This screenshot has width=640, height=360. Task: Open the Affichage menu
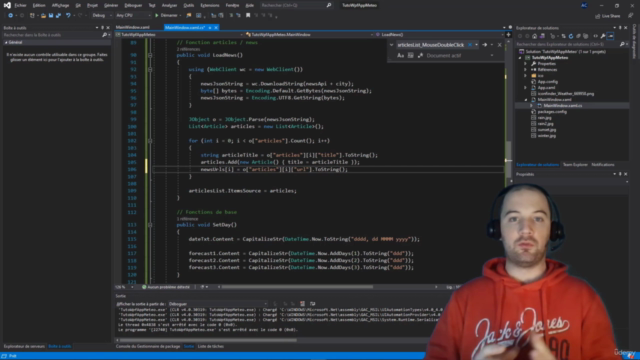click(x=60, y=5)
